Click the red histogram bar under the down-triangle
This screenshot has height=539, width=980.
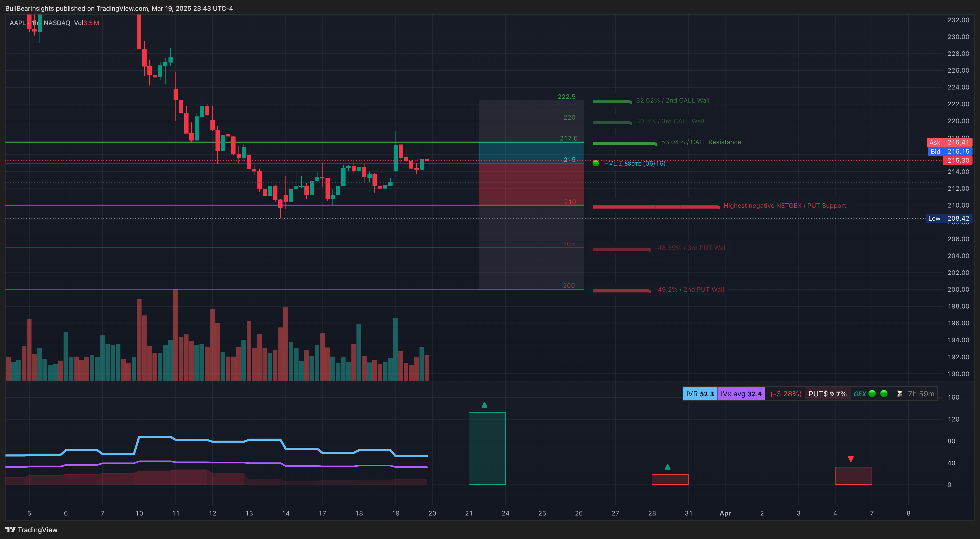pos(853,476)
